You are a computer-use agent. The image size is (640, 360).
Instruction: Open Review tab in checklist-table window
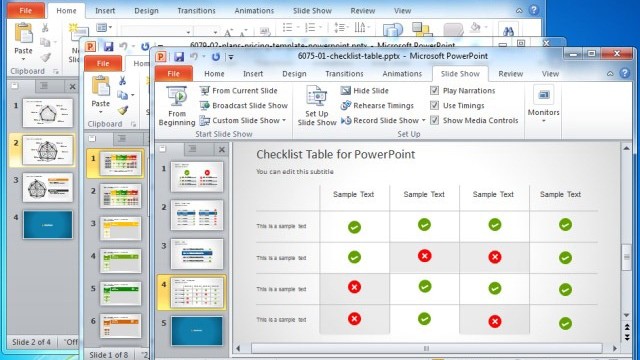511,73
